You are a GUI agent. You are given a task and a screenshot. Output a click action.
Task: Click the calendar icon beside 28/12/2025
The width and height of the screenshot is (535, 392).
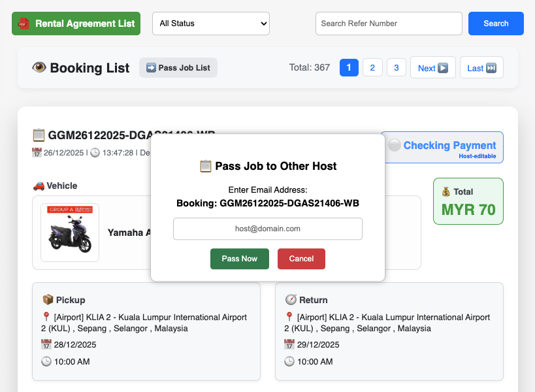(x=46, y=344)
